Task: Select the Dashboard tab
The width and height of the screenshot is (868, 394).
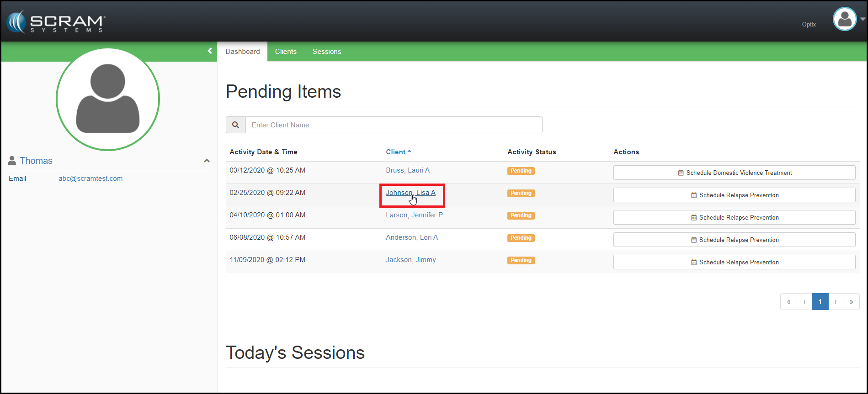Action: [x=243, y=52]
